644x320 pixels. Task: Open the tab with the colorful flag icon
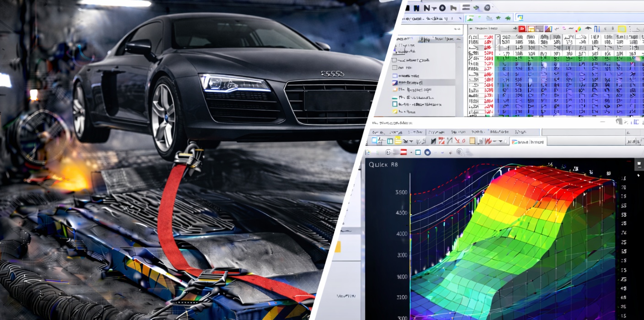click(528, 142)
